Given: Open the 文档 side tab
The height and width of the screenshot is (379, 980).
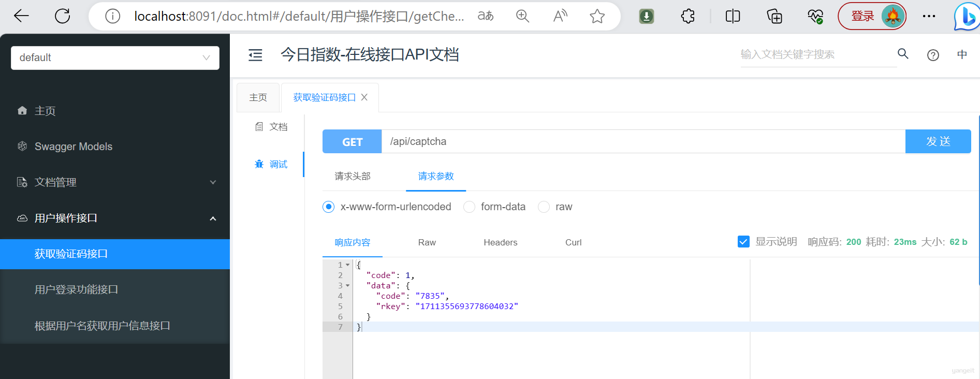Looking at the screenshot, I should 271,127.
